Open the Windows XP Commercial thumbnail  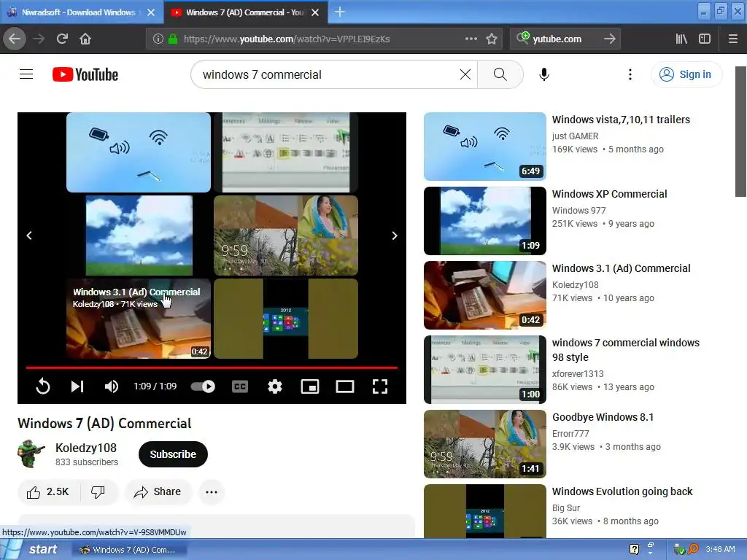(485, 221)
